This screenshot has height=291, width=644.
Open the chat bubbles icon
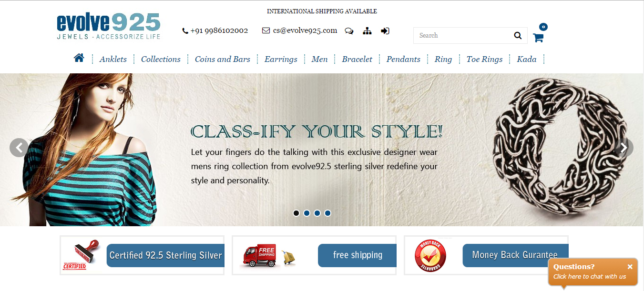click(x=349, y=31)
